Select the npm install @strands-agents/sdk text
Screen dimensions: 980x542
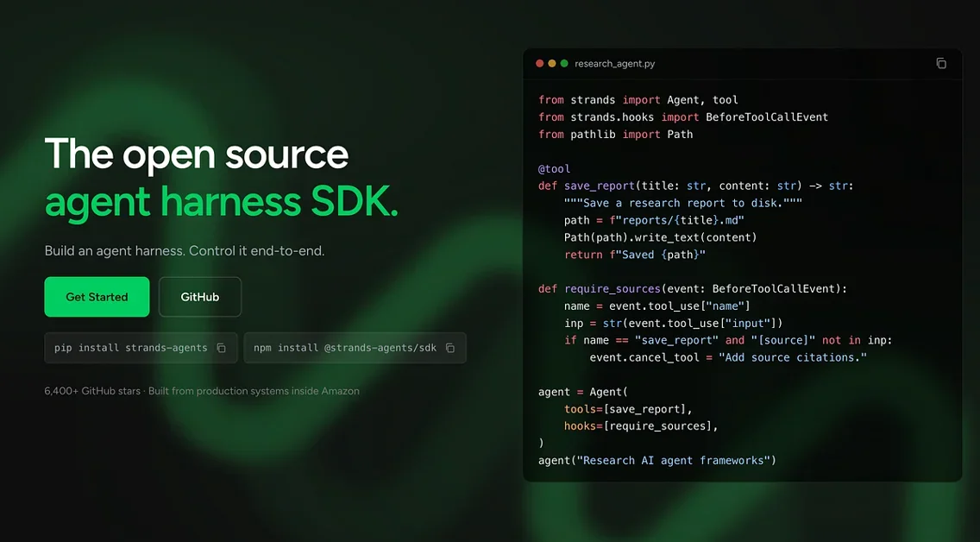[345, 348]
